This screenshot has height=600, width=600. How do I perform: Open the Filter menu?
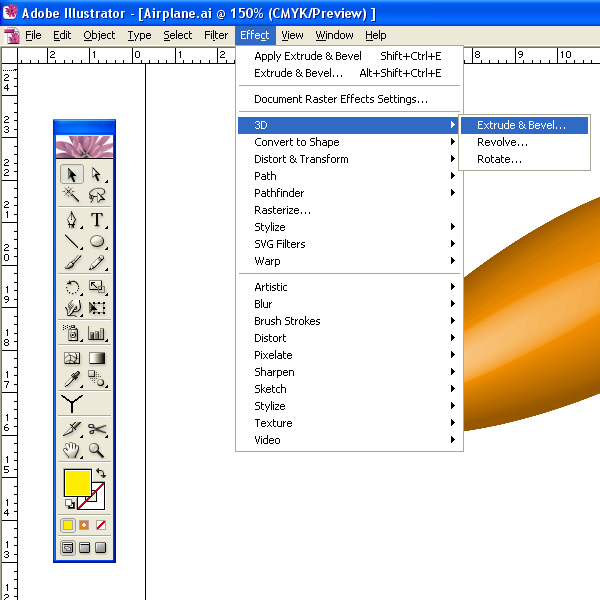216,35
